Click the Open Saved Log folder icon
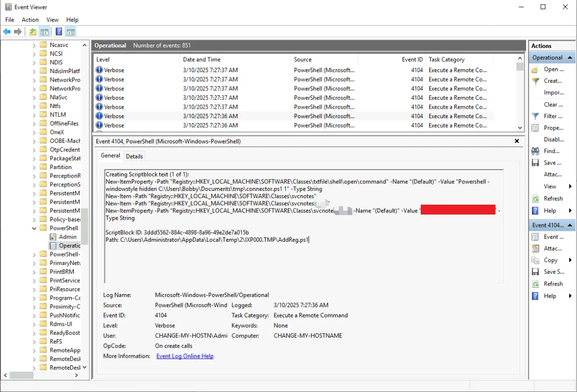Screen dimensions: 577x392 (x=535, y=70)
